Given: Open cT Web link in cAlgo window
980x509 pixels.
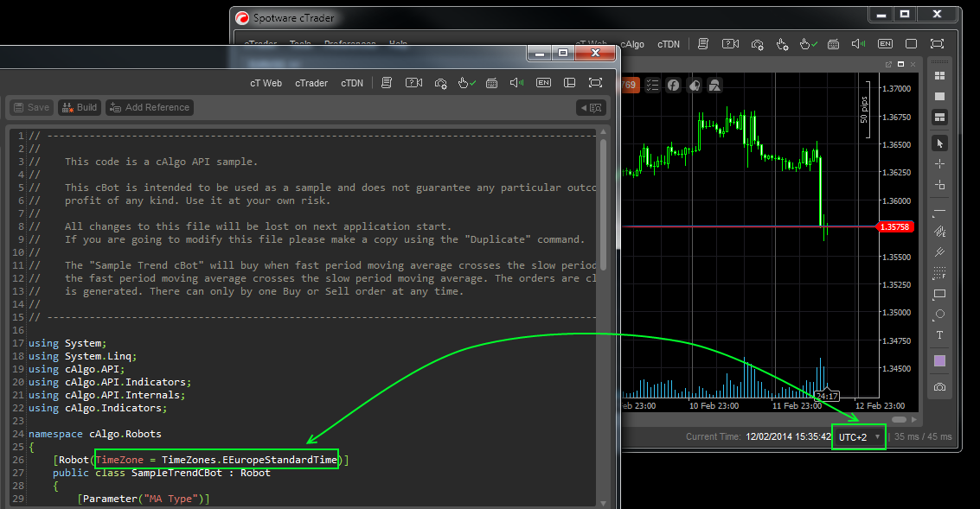Looking at the screenshot, I should point(266,83).
